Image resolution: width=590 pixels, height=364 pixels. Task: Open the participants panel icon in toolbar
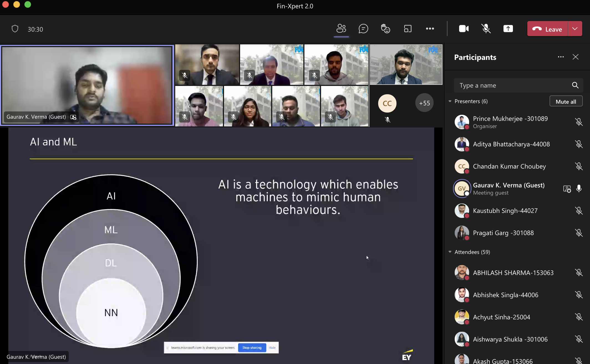click(x=341, y=29)
